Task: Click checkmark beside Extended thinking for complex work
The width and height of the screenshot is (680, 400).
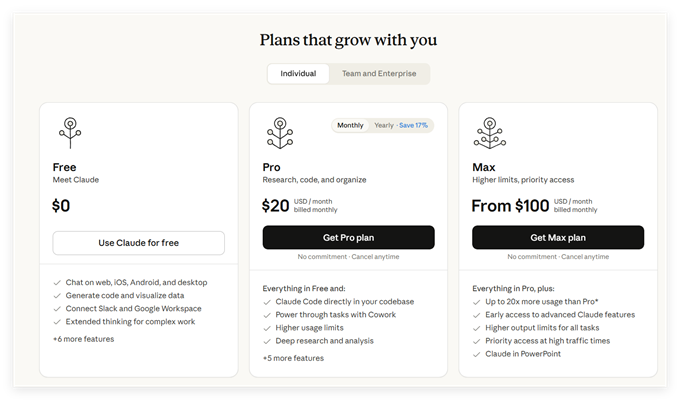Action: click(57, 322)
